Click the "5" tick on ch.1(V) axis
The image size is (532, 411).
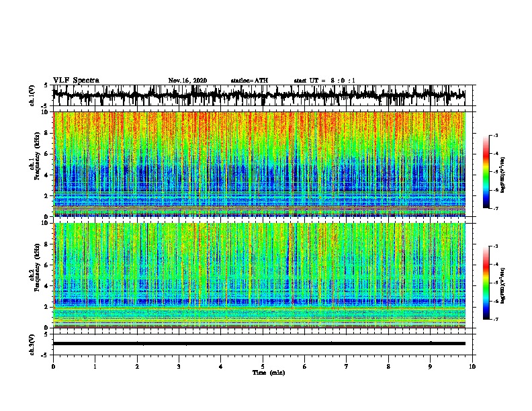coord(46,85)
